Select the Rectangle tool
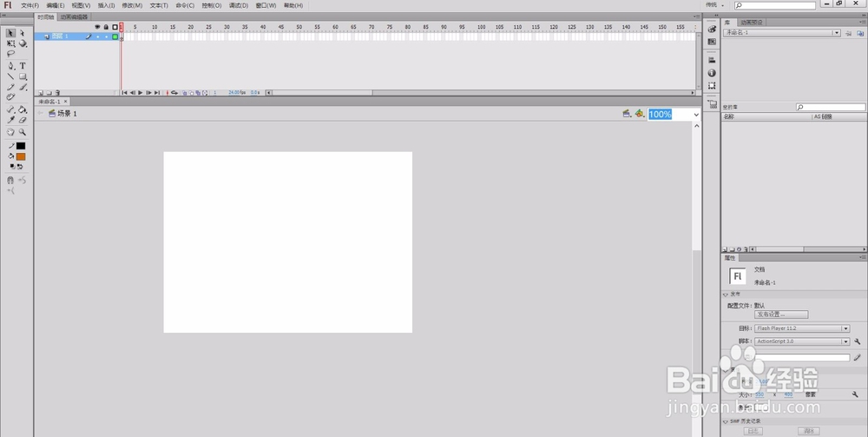 pyautogui.click(x=23, y=76)
